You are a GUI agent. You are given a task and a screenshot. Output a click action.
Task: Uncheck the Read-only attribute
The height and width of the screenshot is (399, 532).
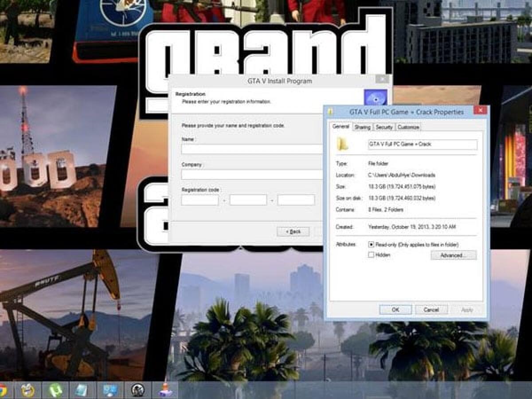(x=372, y=245)
